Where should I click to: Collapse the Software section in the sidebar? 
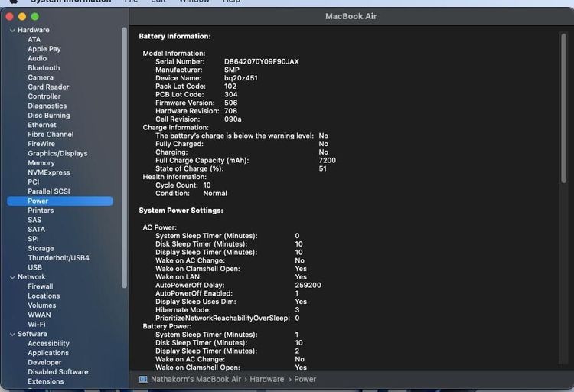point(12,334)
